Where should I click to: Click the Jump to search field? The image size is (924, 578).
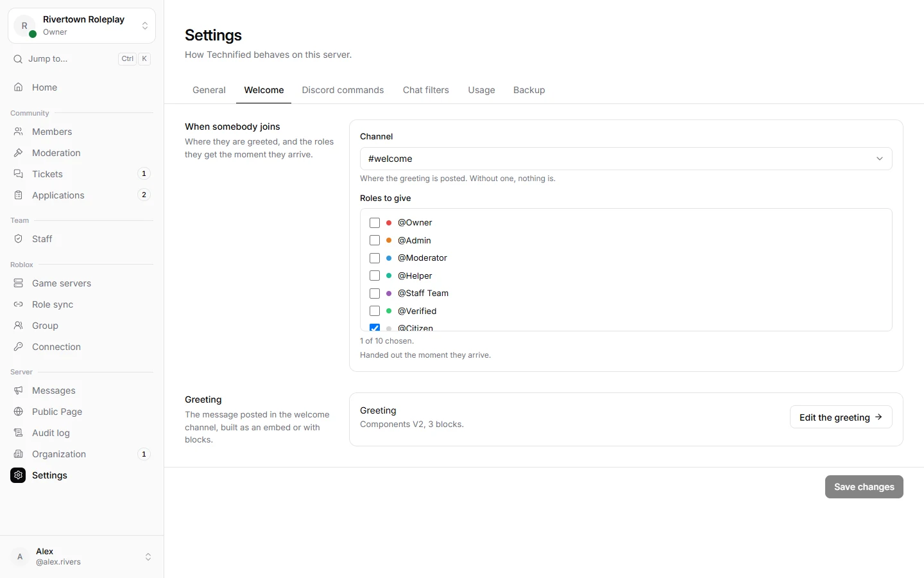[x=81, y=59]
